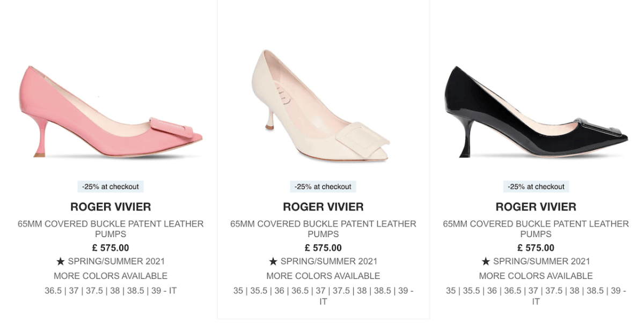Click the -25% at checkout badge on cream pump
The width and height of the screenshot is (644, 324).
coord(323,187)
